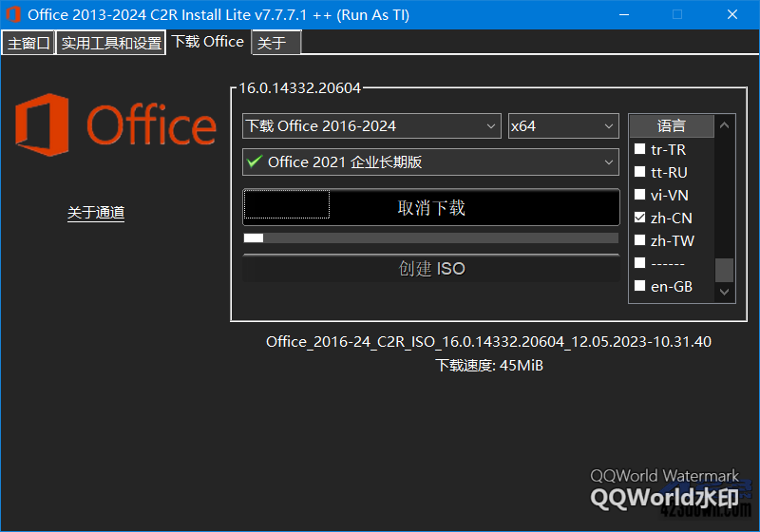Open the 实用工具和设置 tab

pos(111,43)
